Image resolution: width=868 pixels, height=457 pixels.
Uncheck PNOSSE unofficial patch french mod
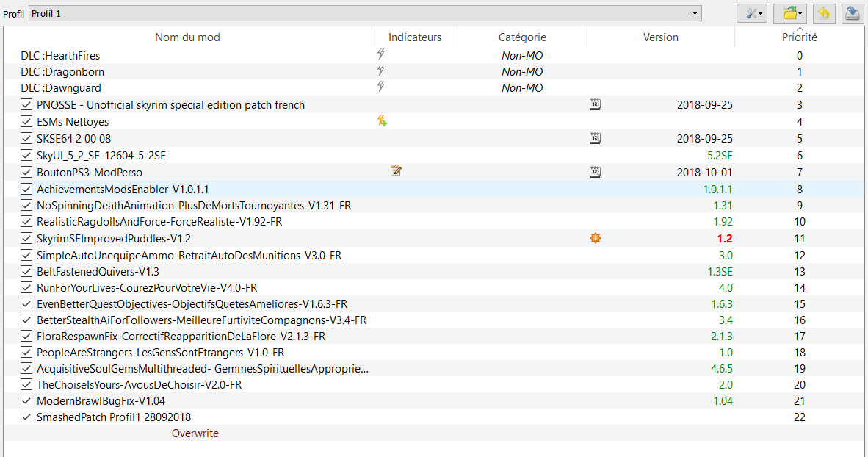tap(26, 104)
